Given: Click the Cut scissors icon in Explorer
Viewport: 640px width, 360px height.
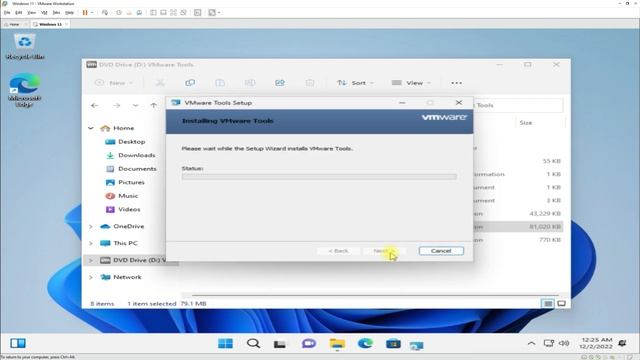Looking at the screenshot, I should pos(160,83).
